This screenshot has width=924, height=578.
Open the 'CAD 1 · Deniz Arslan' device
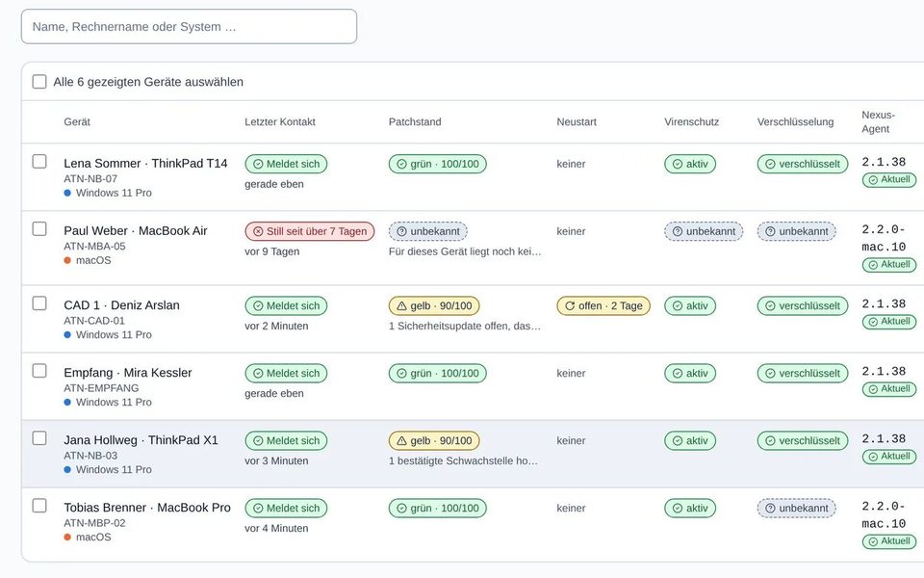[122, 305]
